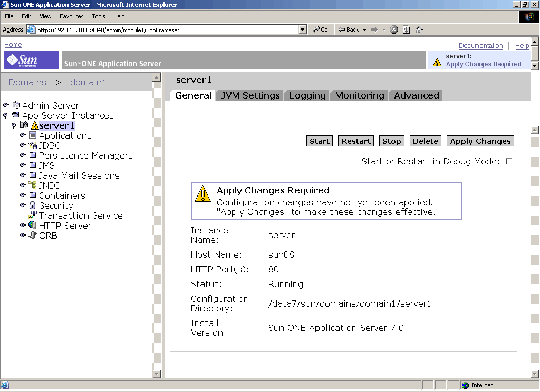Viewport: 540px width, 392px height.
Task: Click the Transaction Service icon
Action: [x=33, y=215]
